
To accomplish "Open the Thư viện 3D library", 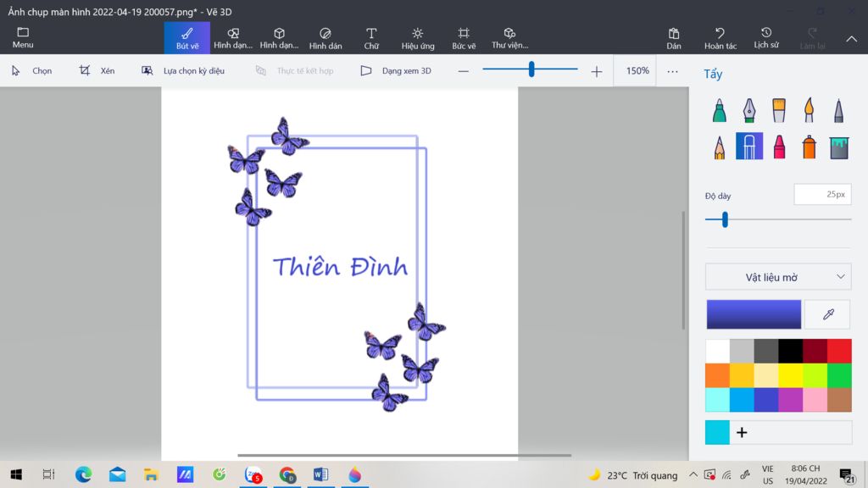I will [x=509, y=37].
